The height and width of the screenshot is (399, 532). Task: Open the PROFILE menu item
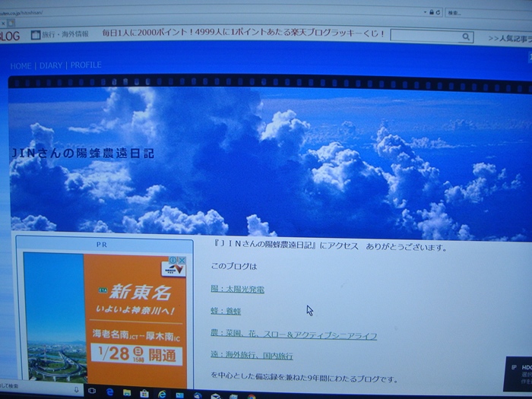(86, 65)
